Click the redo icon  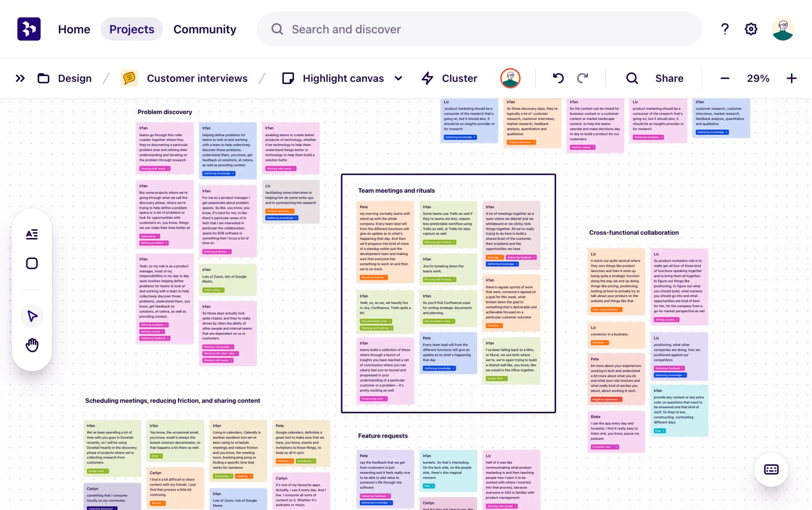pos(583,78)
